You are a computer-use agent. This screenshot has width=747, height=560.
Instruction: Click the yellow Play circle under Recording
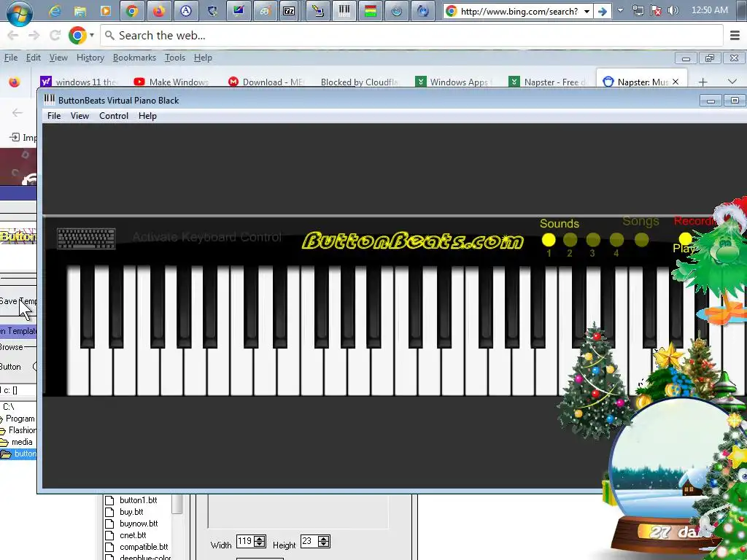685,238
